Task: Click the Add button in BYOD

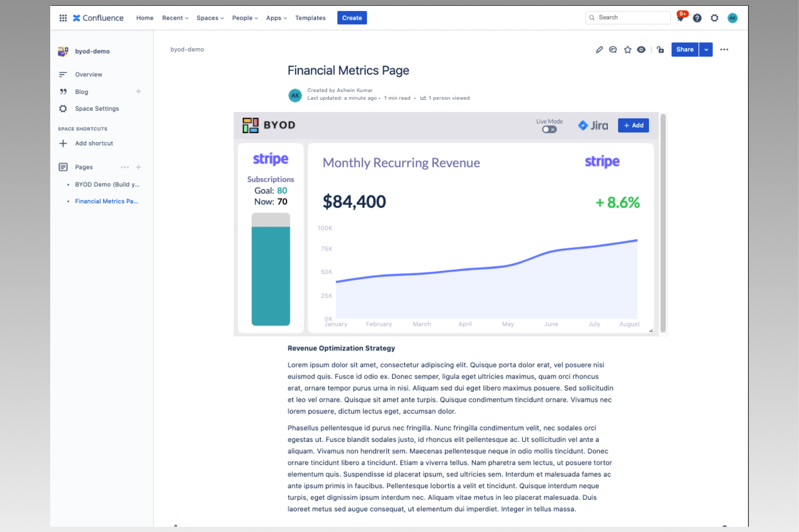Action: click(633, 126)
